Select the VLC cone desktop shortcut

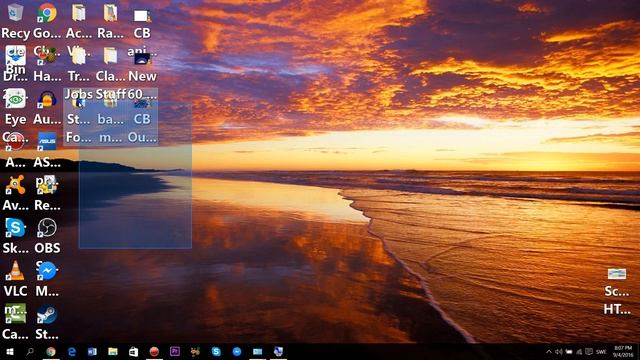(x=16, y=271)
